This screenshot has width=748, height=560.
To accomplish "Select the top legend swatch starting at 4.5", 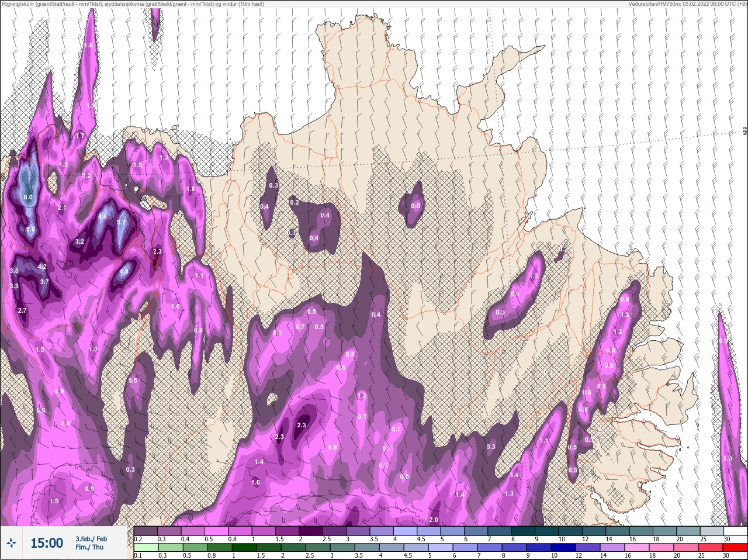I will click(x=429, y=531).
